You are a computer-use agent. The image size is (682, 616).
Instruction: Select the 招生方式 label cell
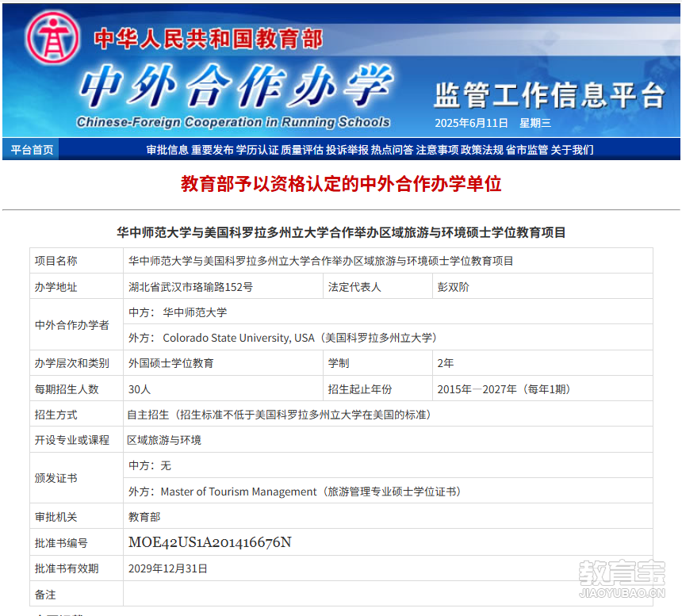(x=77, y=415)
